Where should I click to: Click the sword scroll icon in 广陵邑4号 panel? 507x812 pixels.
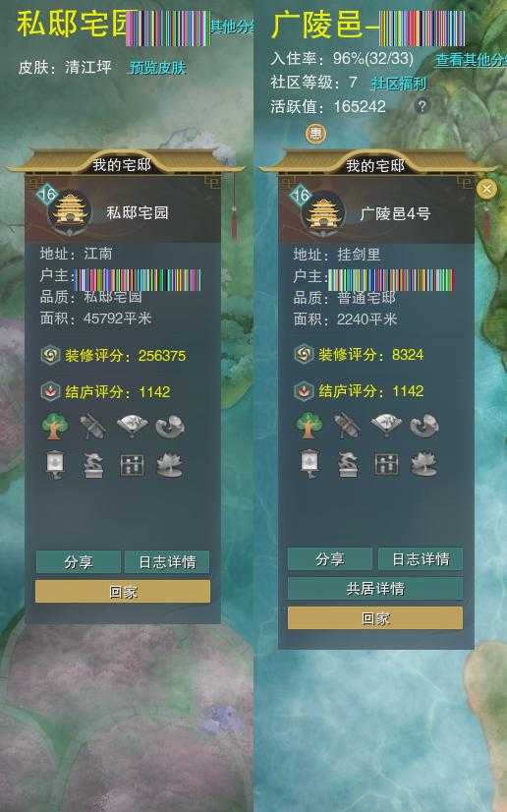pos(347,426)
